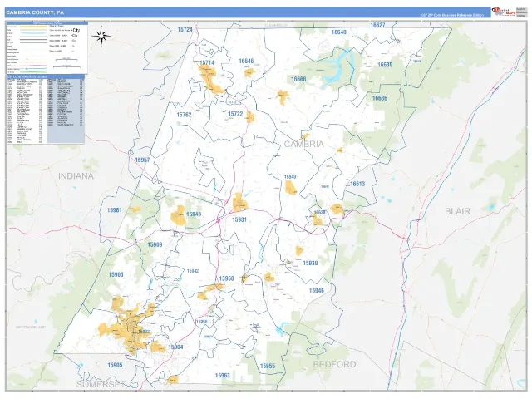Click the compass rose north arrow

pyautogui.click(x=101, y=36)
